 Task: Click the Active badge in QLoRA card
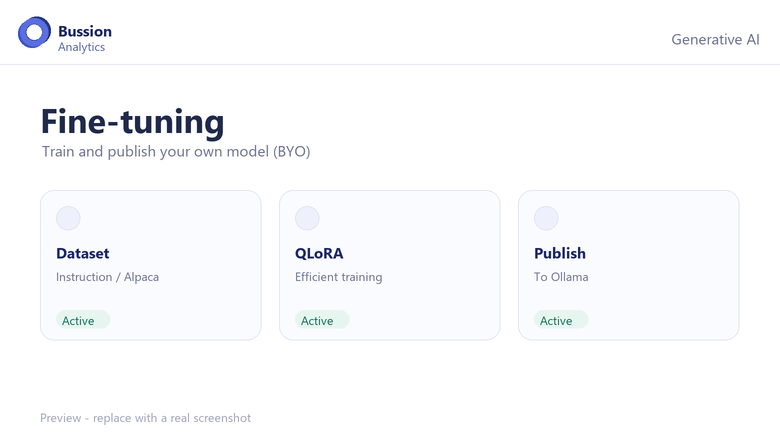click(x=322, y=320)
